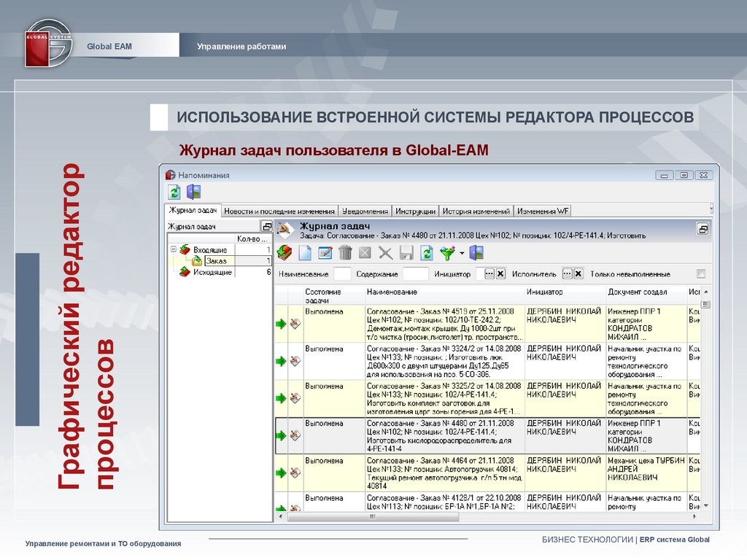Clear the Инициатор filter with X button

pos(500,274)
